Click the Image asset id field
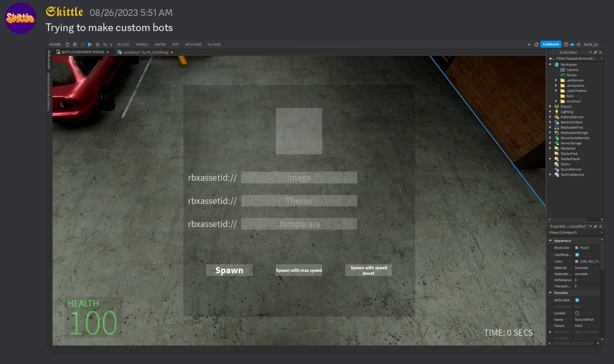This screenshot has width=614, height=364. [x=299, y=178]
